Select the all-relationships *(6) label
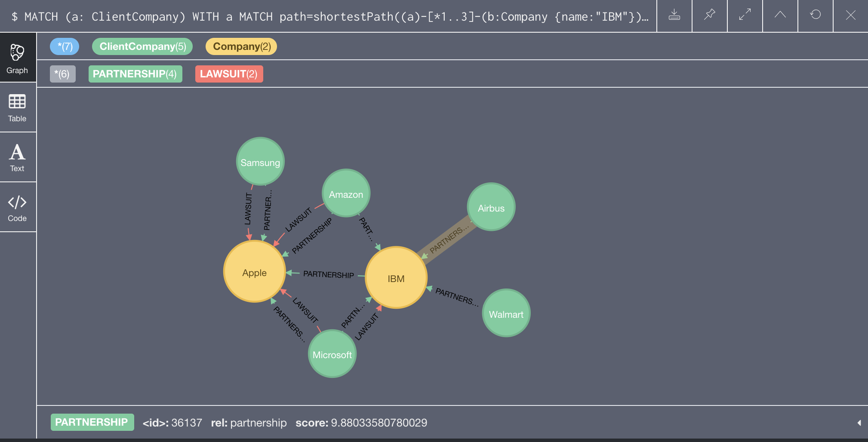This screenshot has height=442, width=868. click(x=63, y=74)
